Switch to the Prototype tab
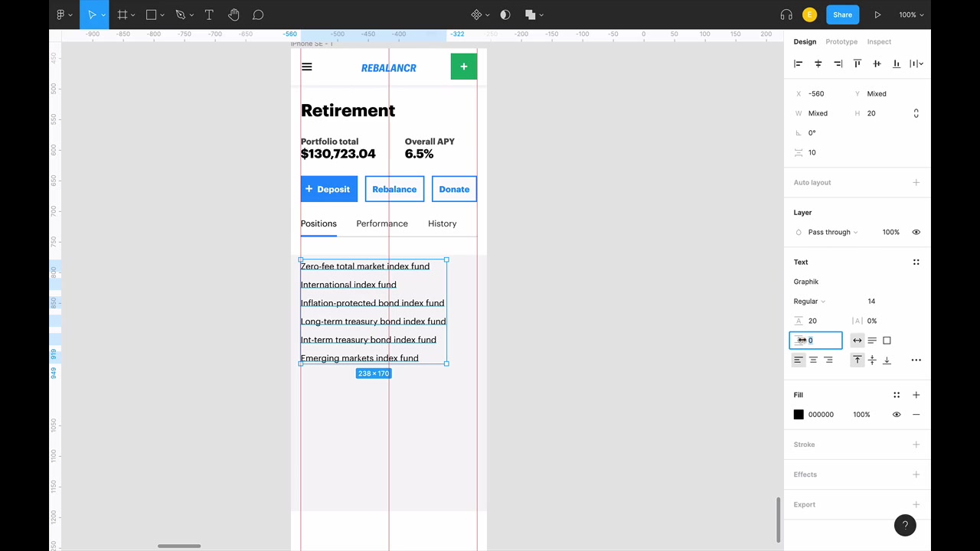The width and height of the screenshot is (980, 551). 841,41
